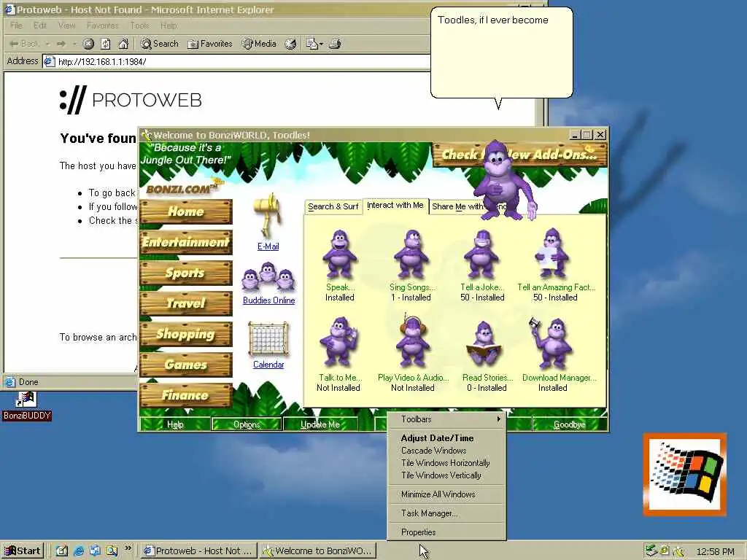The image size is (747, 560).
Task: Click the Internet Explorer quick launch icon
Action: (x=79, y=551)
